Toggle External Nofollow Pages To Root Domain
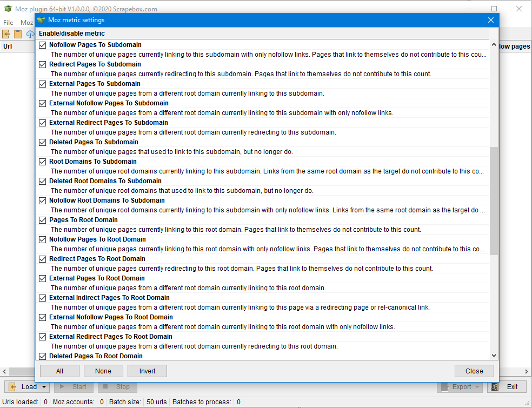Image resolution: width=532 pixels, height=408 pixels. point(42,317)
